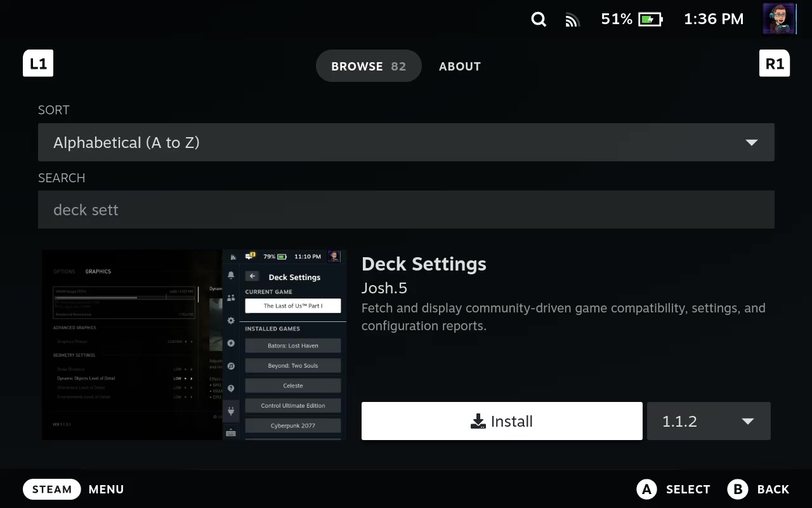
Task: Switch to the BROWSE tab
Action: pos(369,66)
